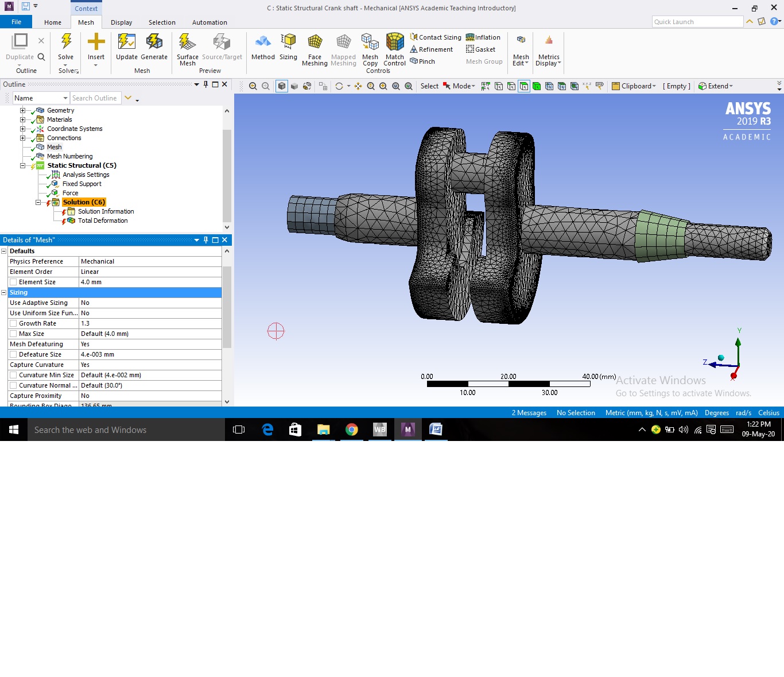
Task: Select the Face selection filter
Action: [x=524, y=86]
